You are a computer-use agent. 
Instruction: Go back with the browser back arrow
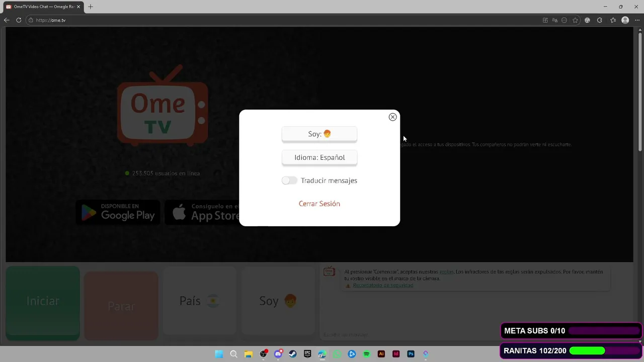pos(7,20)
